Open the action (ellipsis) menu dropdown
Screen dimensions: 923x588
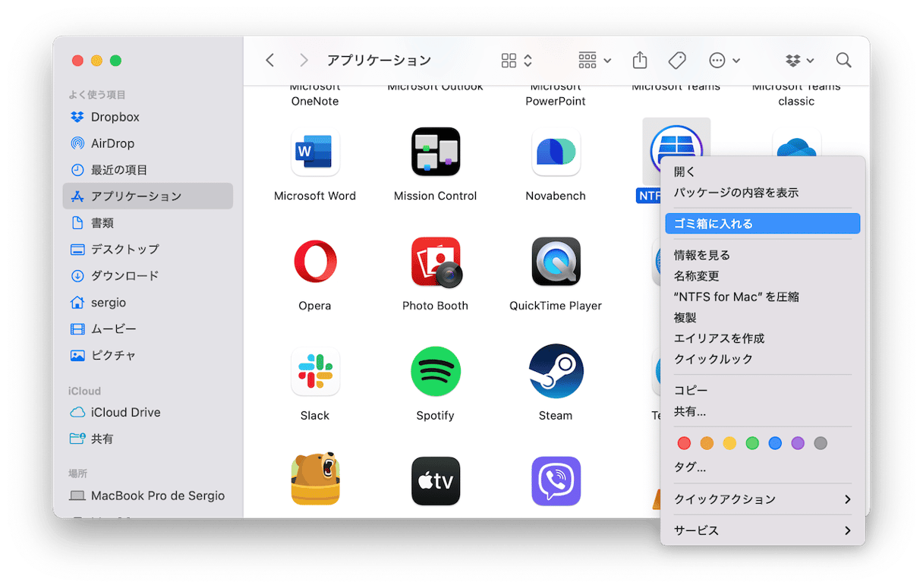tap(724, 60)
